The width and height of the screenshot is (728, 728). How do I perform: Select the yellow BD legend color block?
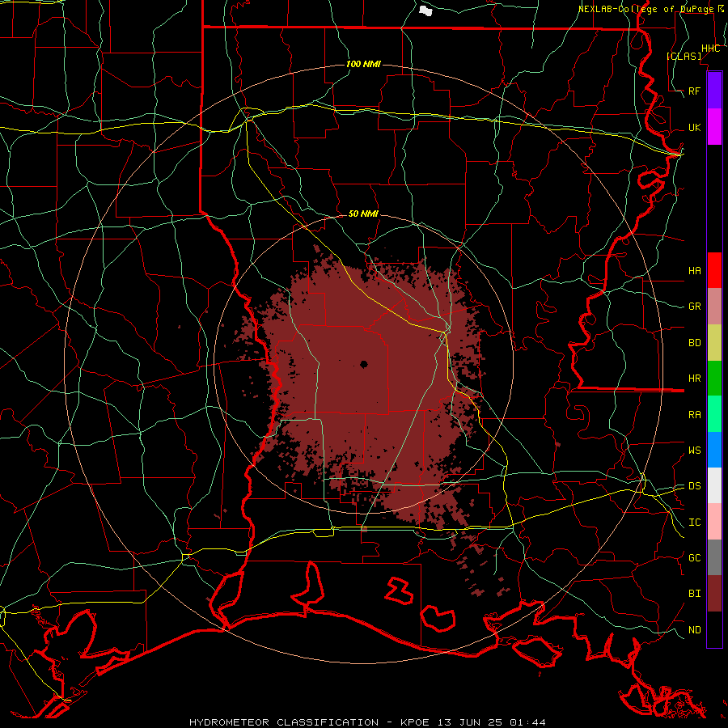714,343
